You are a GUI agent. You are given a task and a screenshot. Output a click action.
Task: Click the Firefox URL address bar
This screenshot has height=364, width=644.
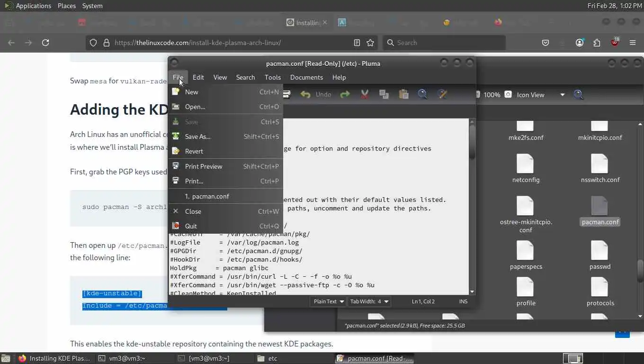pos(232,43)
